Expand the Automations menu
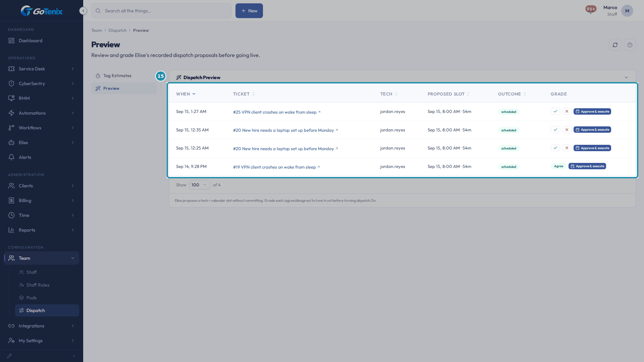Image resolution: width=644 pixels, height=362 pixels. click(x=42, y=113)
